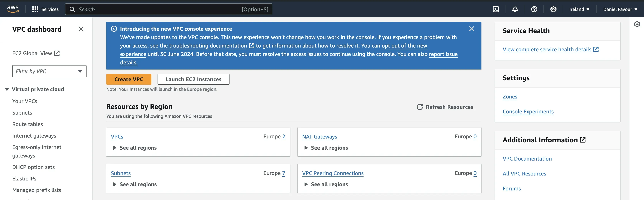Open Managed prefix lists
The image size is (644, 200).
click(x=36, y=190)
